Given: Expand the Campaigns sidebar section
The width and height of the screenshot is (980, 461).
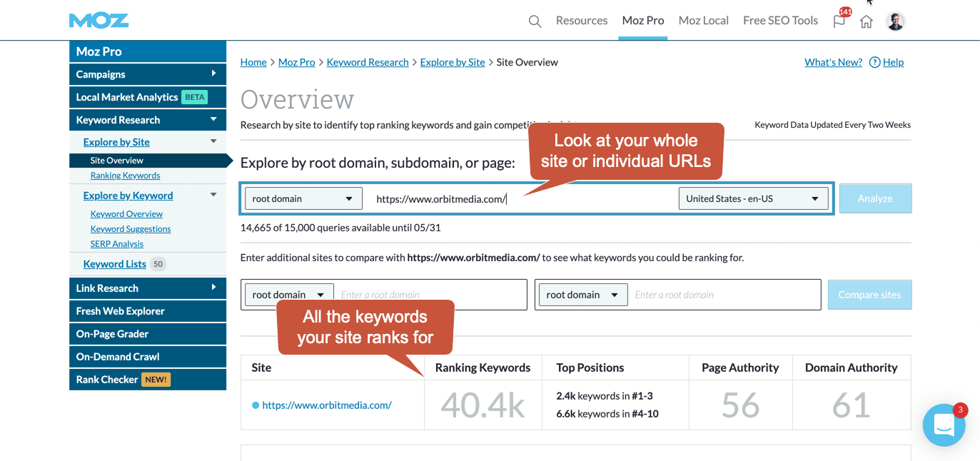Looking at the screenshot, I should coord(148,74).
